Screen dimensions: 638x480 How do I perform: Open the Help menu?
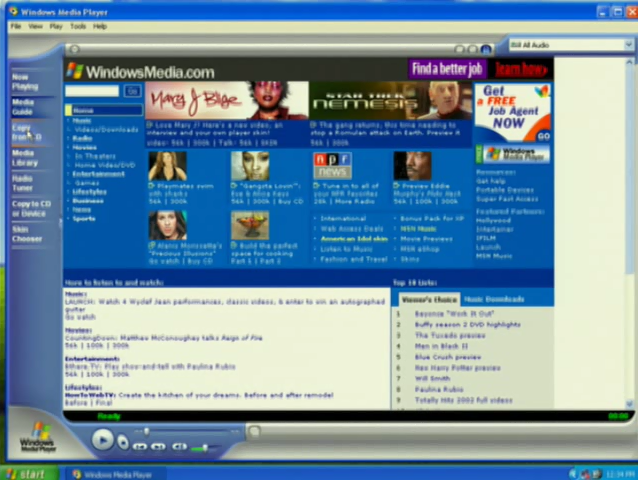[x=100, y=26]
